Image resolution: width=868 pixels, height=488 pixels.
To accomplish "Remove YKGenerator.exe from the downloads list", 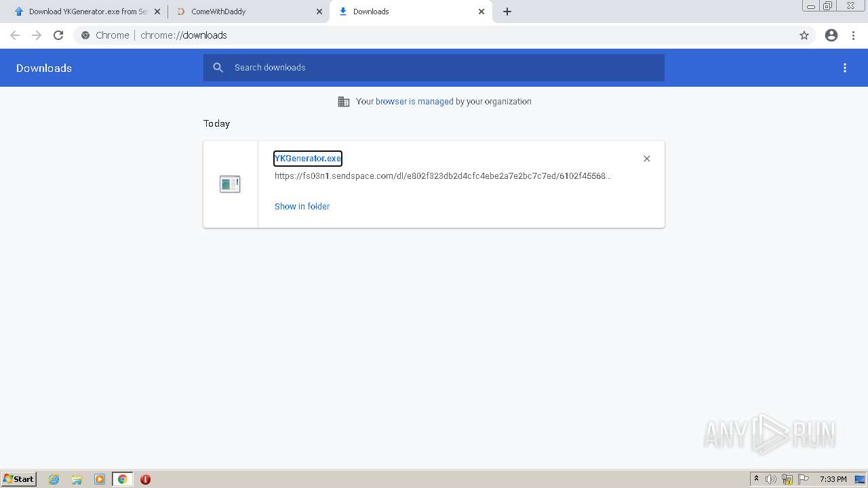I will 647,159.
